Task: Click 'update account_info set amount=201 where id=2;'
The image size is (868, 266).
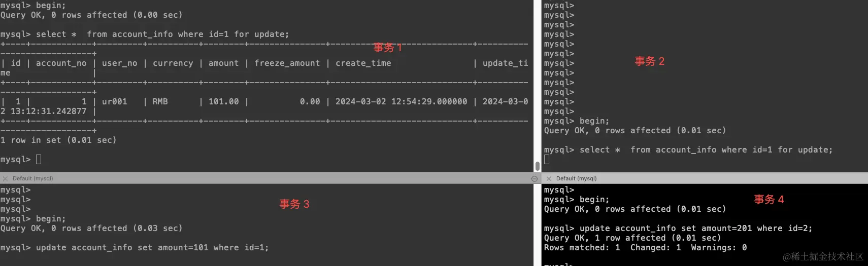Action: click(696, 229)
